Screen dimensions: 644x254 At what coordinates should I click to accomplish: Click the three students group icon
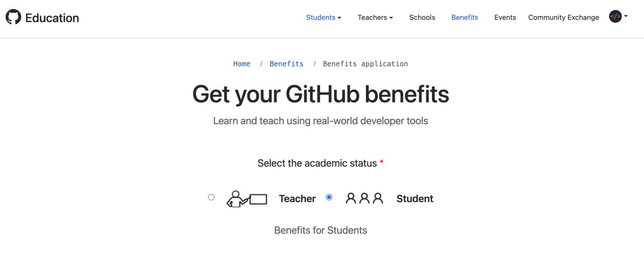364,198
